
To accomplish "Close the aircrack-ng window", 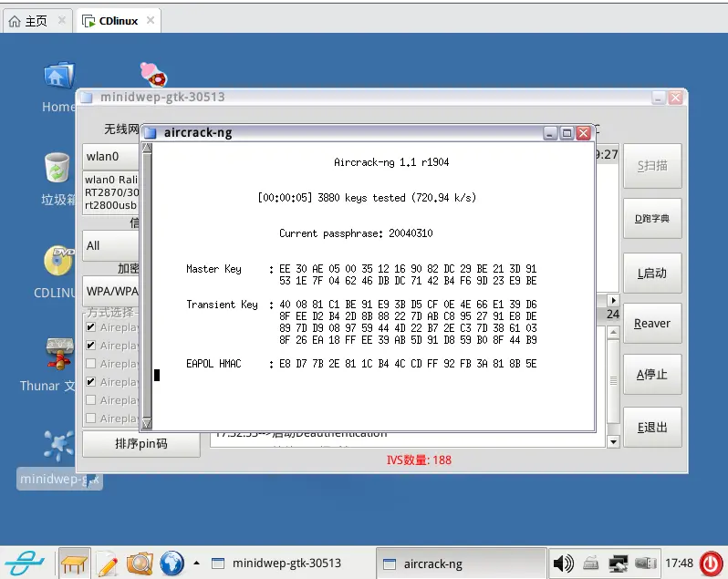I will click(x=584, y=134).
